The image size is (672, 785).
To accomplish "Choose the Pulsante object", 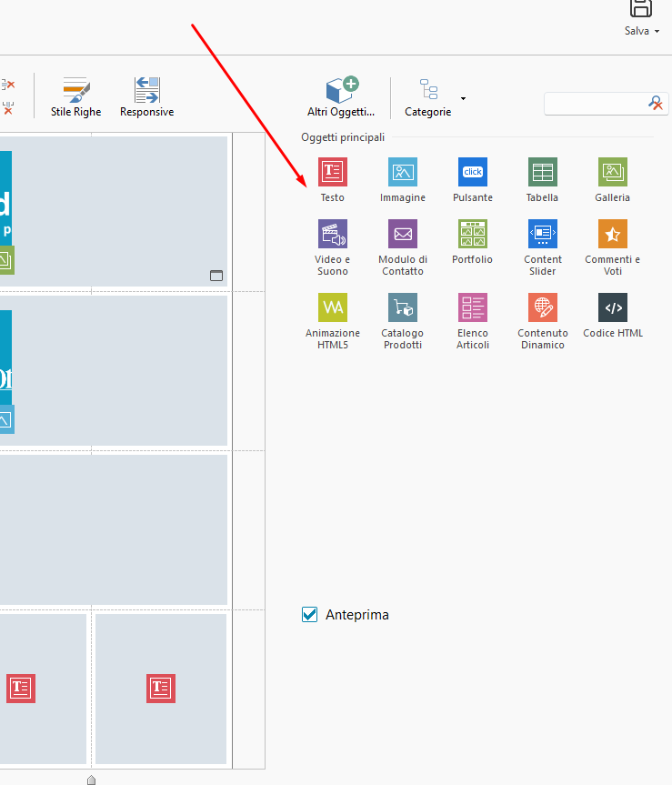I will pyautogui.click(x=472, y=172).
